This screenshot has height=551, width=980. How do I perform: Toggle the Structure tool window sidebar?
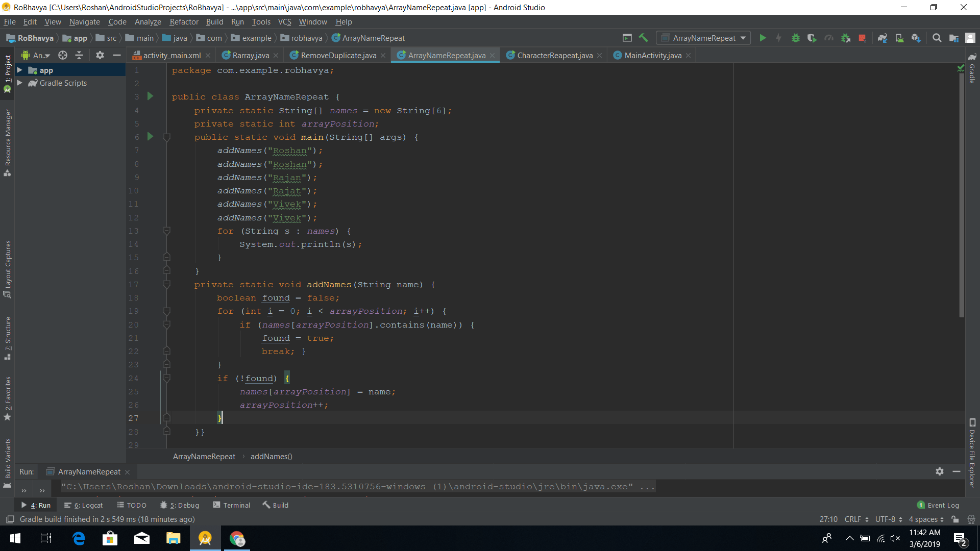pyautogui.click(x=7, y=338)
